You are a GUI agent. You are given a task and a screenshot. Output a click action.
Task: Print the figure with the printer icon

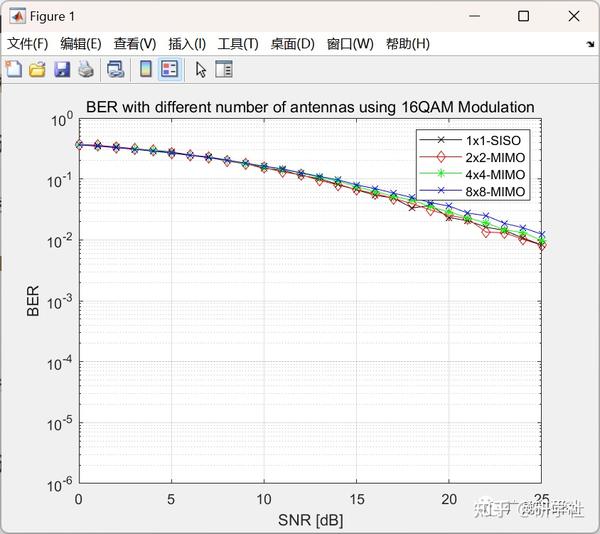[86, 70]
